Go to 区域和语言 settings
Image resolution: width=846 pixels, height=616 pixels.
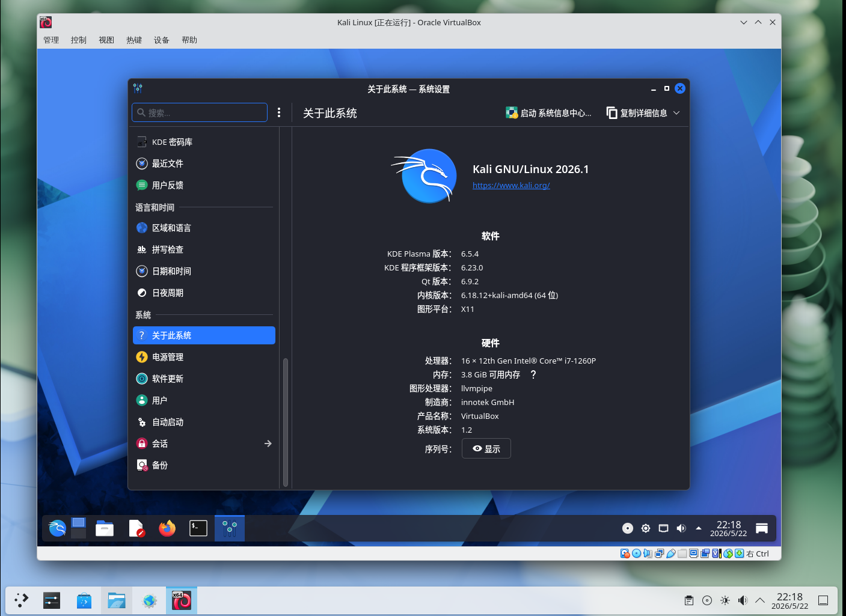point(203,228)
